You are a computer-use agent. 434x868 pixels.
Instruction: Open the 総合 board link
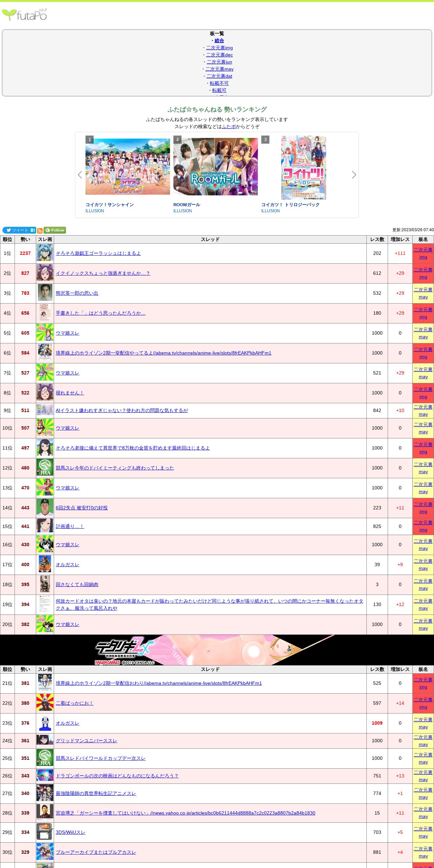219,41
